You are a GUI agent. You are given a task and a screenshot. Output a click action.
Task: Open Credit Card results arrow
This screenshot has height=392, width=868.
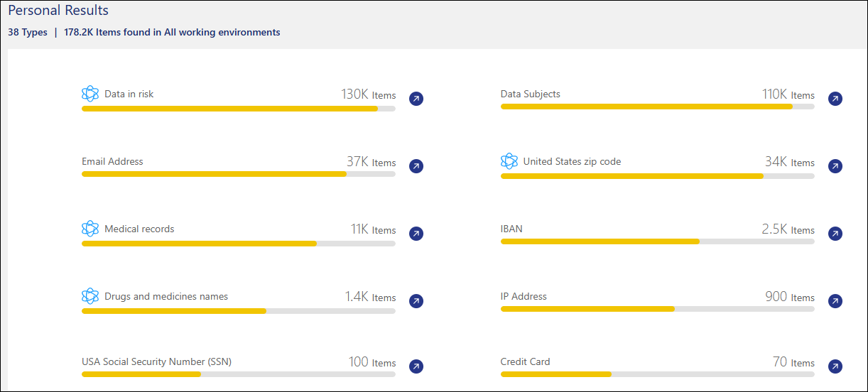pyautogui.click(x=835, y=366)
